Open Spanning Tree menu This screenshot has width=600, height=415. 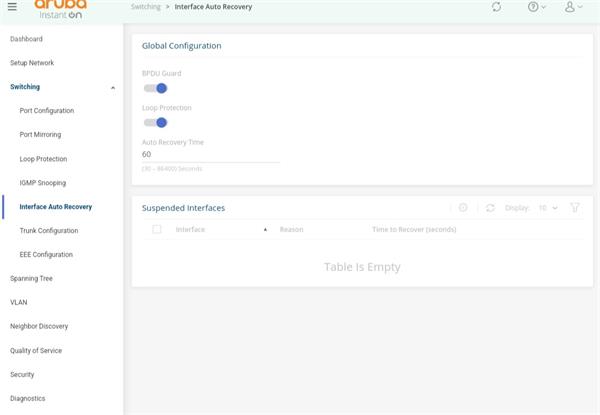click(x=31, y=278)
